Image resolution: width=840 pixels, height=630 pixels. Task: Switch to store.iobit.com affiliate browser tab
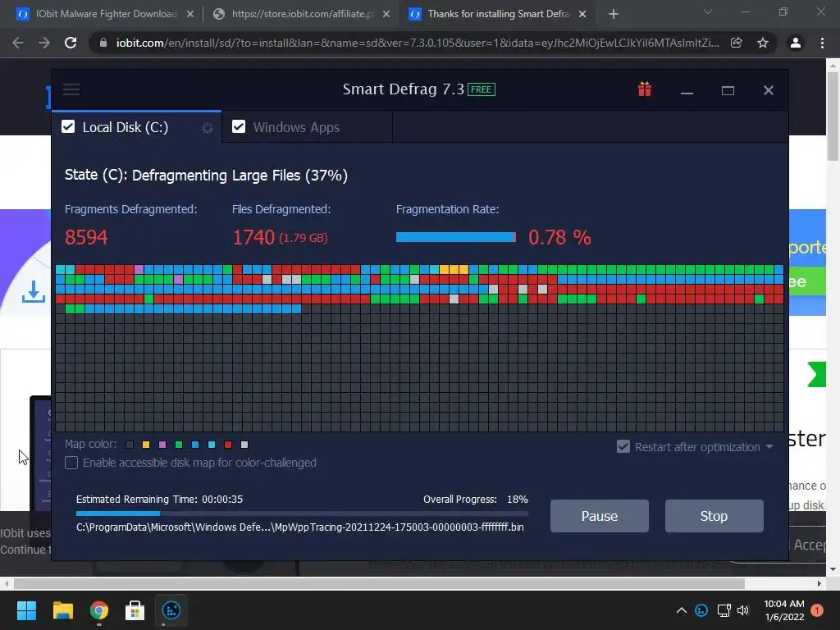(x=303, y=14)
